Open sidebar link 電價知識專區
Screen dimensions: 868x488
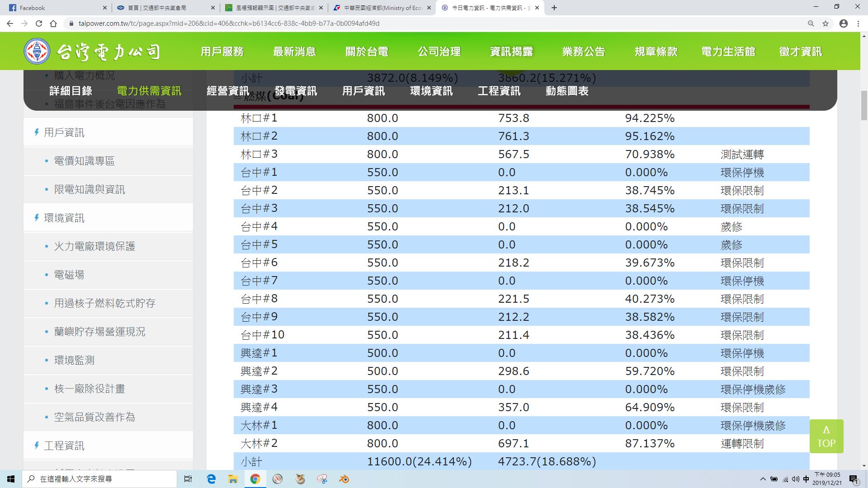tap(85, 161)
